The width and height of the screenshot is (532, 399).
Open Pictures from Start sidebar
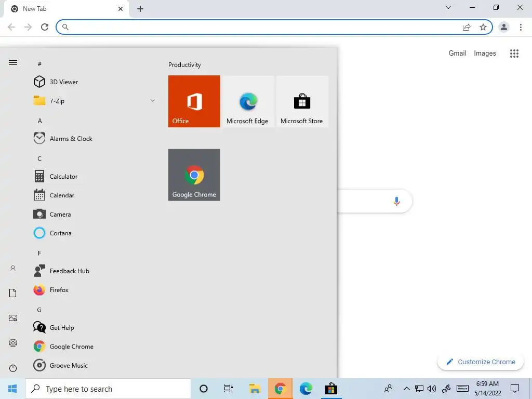tap(13, 318)
